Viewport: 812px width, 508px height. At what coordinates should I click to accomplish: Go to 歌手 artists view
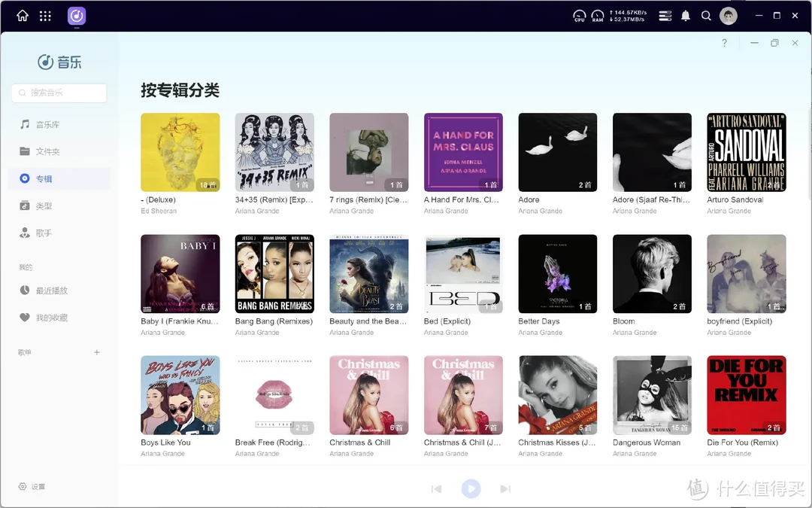pyautogui.click(x=59, y=233)
